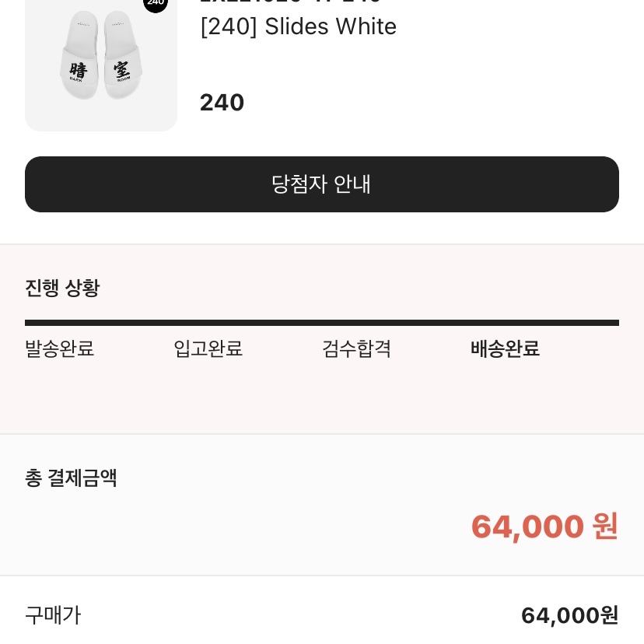Click the 240 size badge on product image
Viewport: 644px width, 644px height.
(x=156, y=4)
